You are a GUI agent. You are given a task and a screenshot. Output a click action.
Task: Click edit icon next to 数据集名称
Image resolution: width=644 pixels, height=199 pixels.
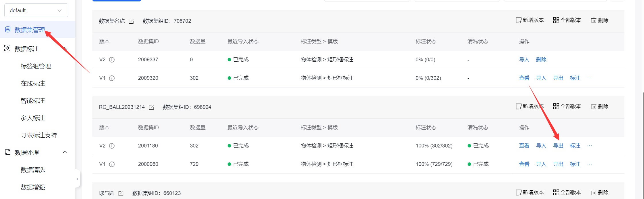pos(131,21)
